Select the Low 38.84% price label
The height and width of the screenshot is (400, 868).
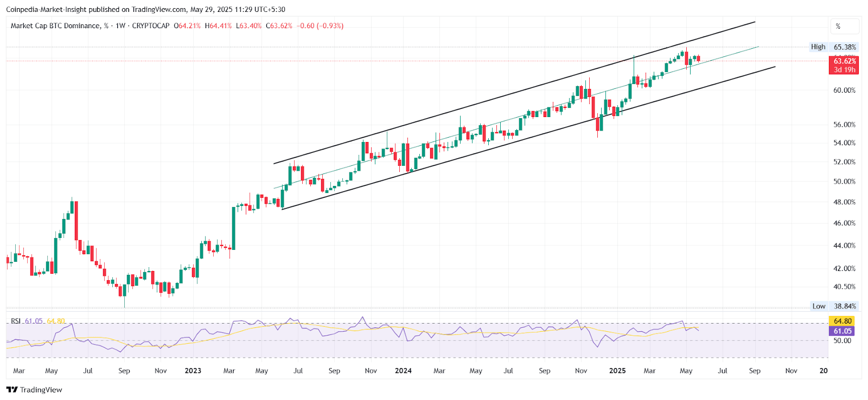tap(834, 306)
